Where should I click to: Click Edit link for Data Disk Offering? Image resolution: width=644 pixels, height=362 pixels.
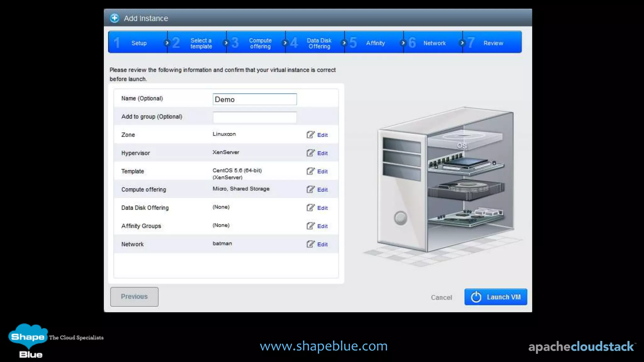[322, 208]
